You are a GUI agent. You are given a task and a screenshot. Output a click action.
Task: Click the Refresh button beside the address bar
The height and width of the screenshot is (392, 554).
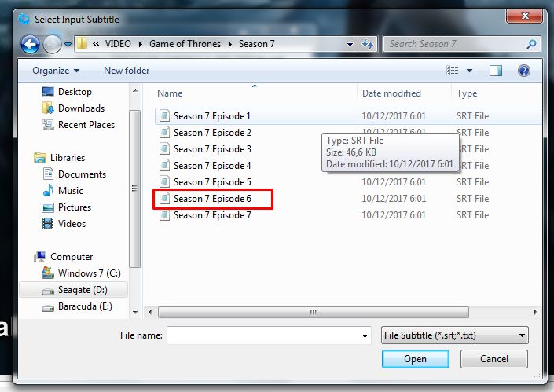click(368, 45)
